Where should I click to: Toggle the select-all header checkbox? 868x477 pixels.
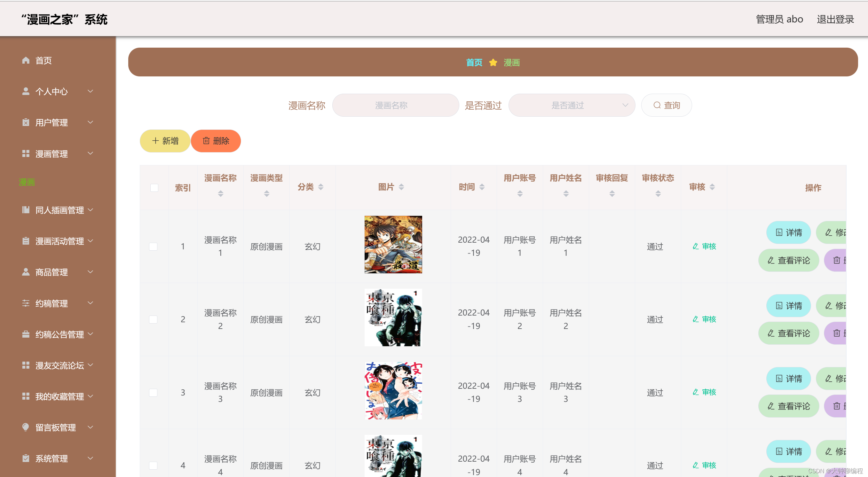[154, 188]
